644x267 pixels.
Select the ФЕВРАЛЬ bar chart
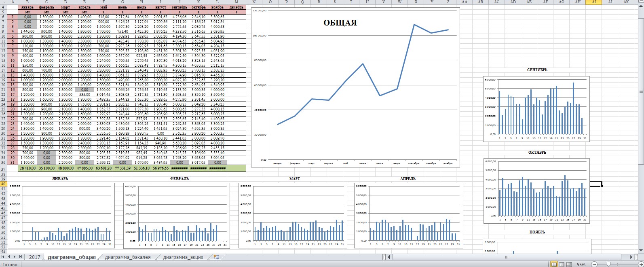click(177, 216)
